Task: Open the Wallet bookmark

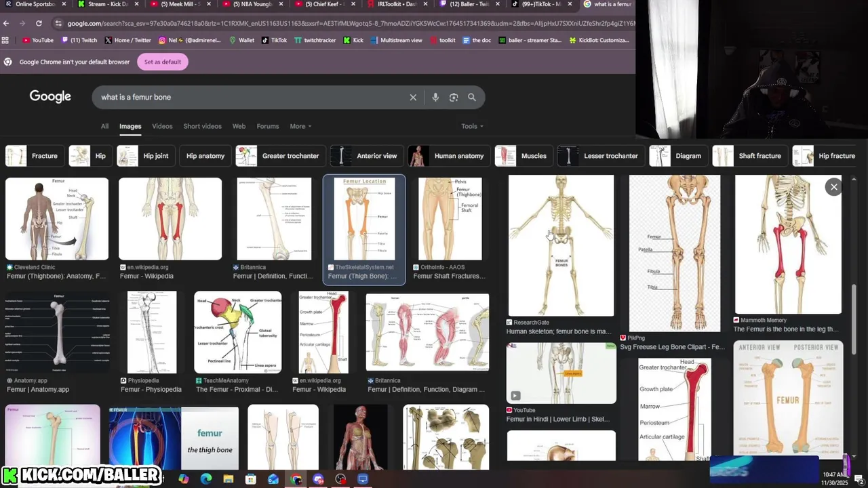Action: pyautogui.click(x=241, y=40)
